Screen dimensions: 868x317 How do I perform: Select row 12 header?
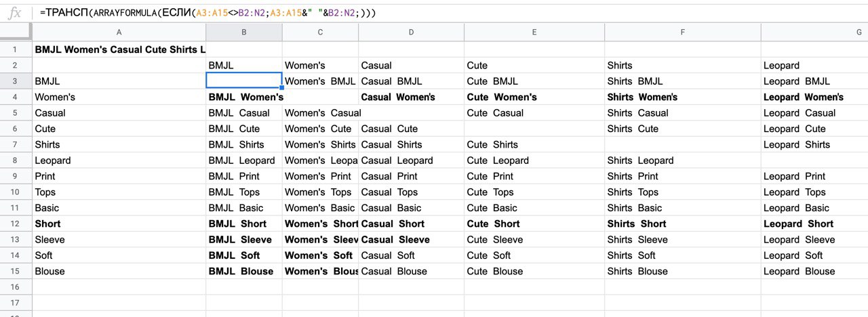point(16,224)
